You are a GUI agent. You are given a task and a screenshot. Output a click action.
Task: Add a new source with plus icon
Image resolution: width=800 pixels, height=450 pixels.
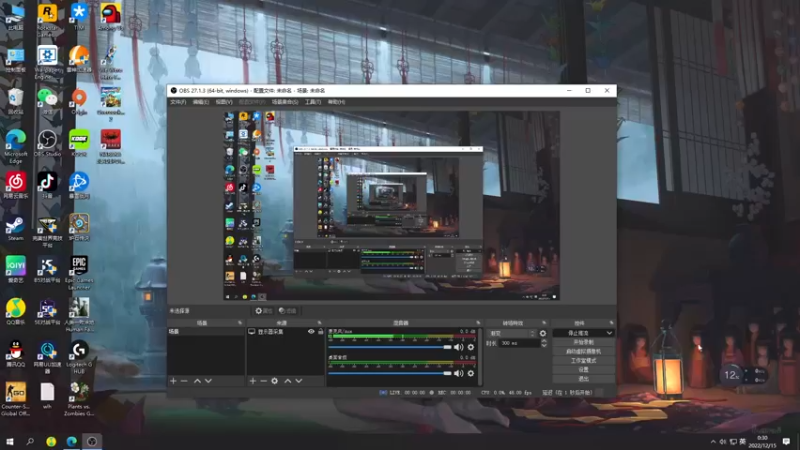(253, 381)
